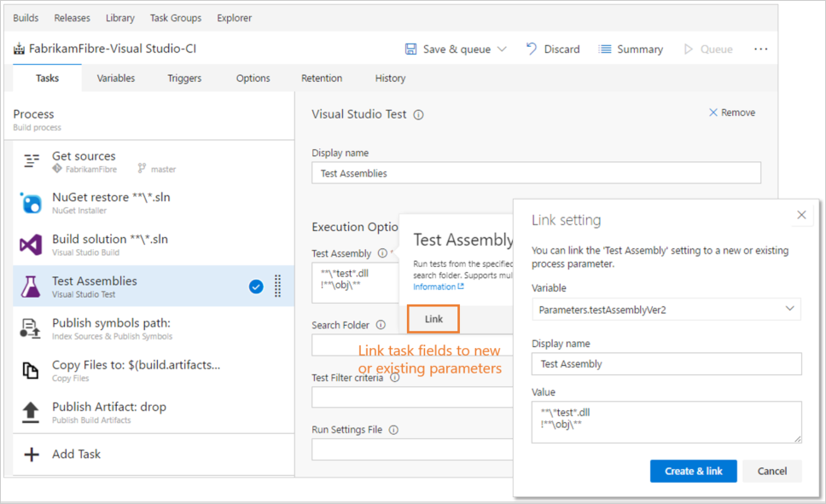This screenshot has height=504, width=826.
Task: Click the Add Task plus icon
Action: tap(32, 454)
